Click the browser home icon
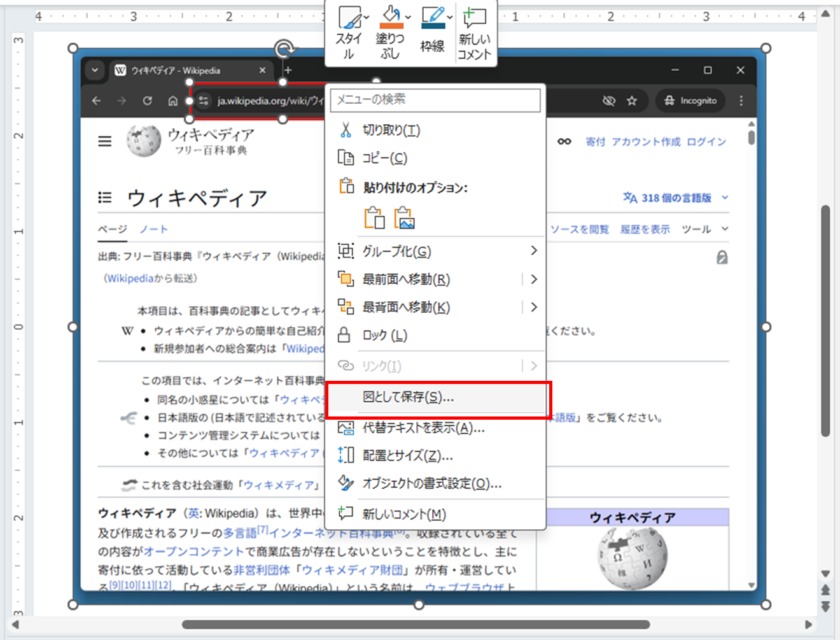Image resolution: width=840 pixels, height=640 pixels. pyautogui.click(x=172, y=101)
